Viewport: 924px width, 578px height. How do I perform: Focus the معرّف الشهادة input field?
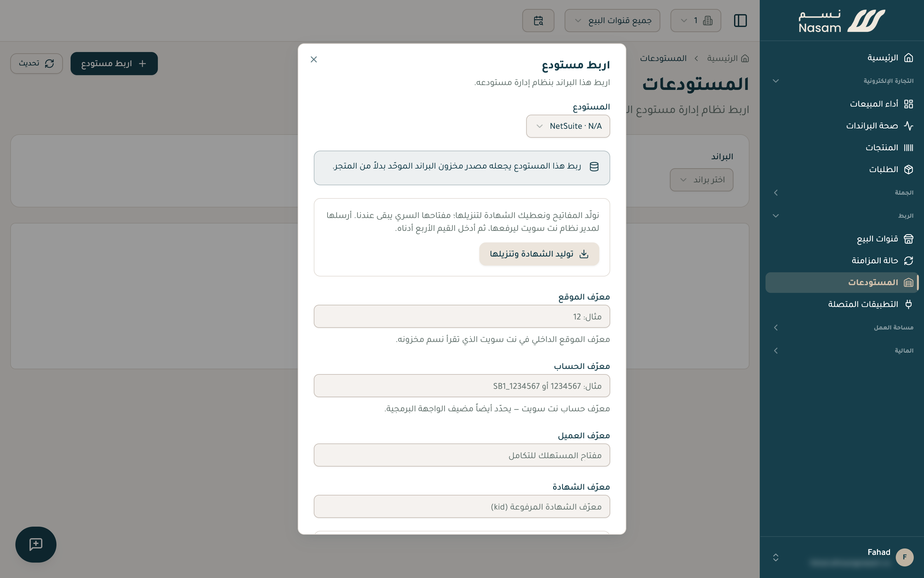462,506
